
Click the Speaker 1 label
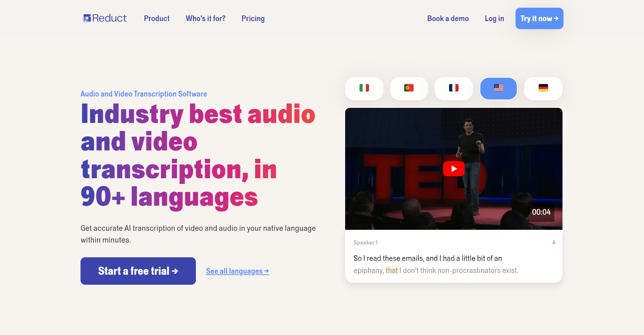coord(366,243)
